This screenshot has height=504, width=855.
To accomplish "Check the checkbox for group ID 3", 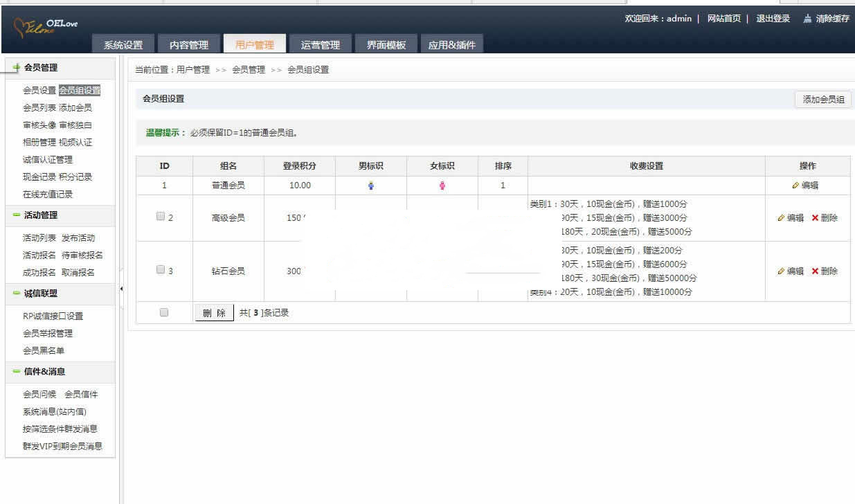I will pyautogui.click(x=161, y=270).
